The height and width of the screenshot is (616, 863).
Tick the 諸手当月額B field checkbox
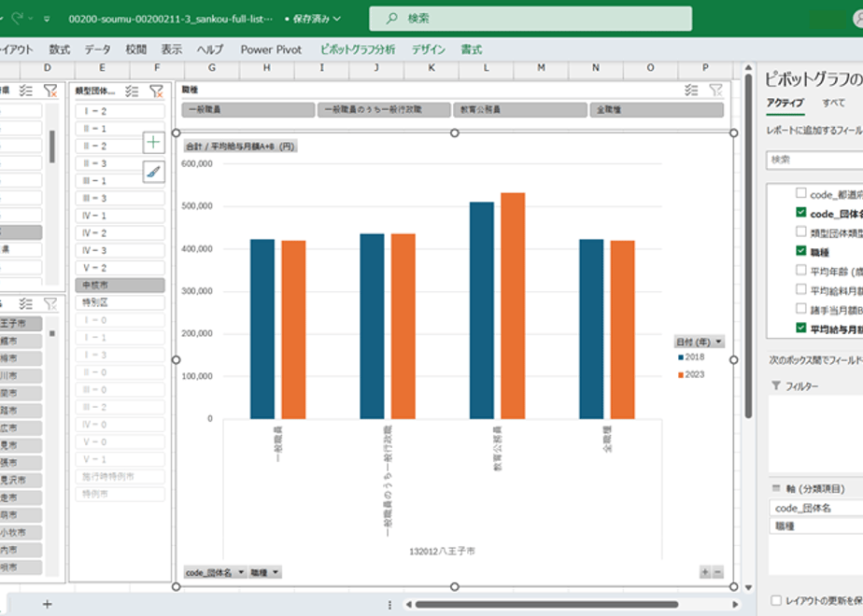(801, 309)
